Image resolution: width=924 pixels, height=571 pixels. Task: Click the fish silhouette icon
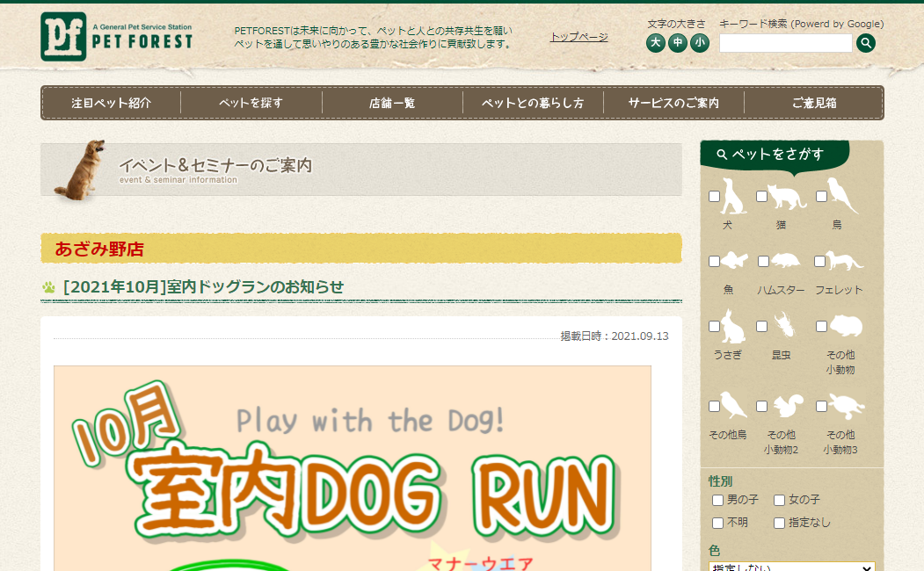click(x=734, y=260)
